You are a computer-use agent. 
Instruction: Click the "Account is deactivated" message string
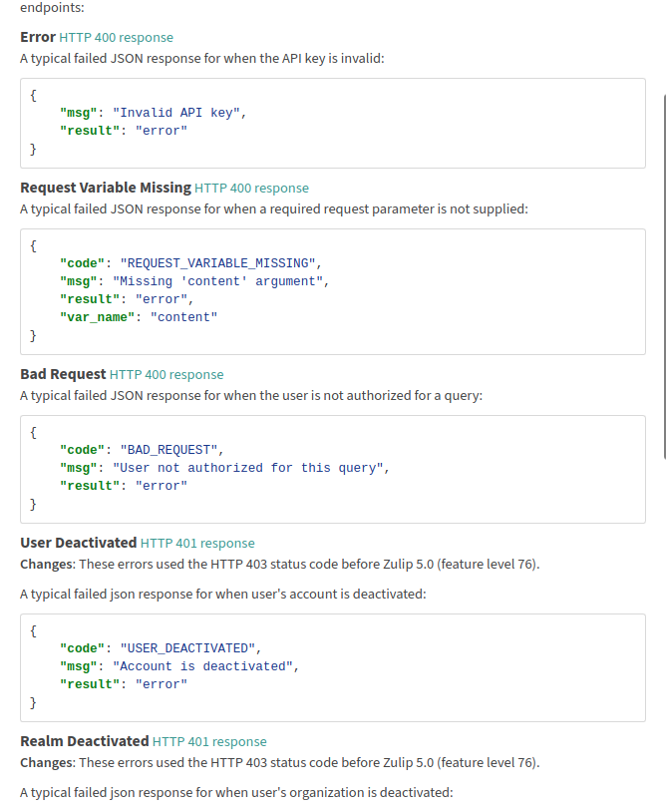pos(205,666)
